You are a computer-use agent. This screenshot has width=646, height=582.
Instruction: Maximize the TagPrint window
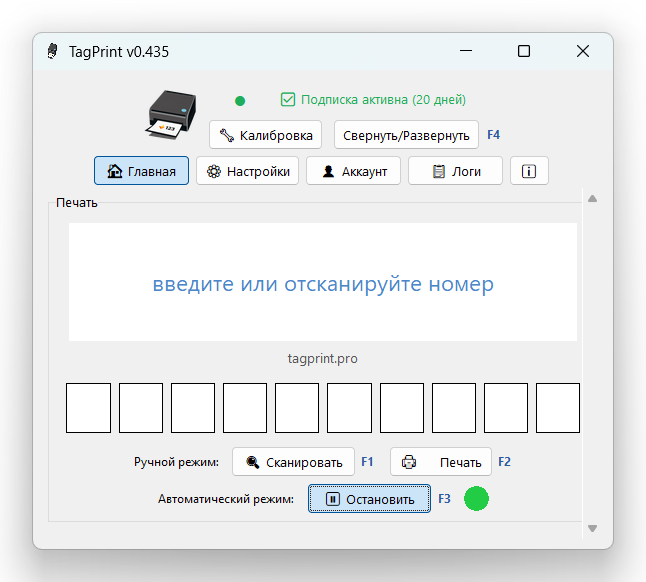(524, 51)
